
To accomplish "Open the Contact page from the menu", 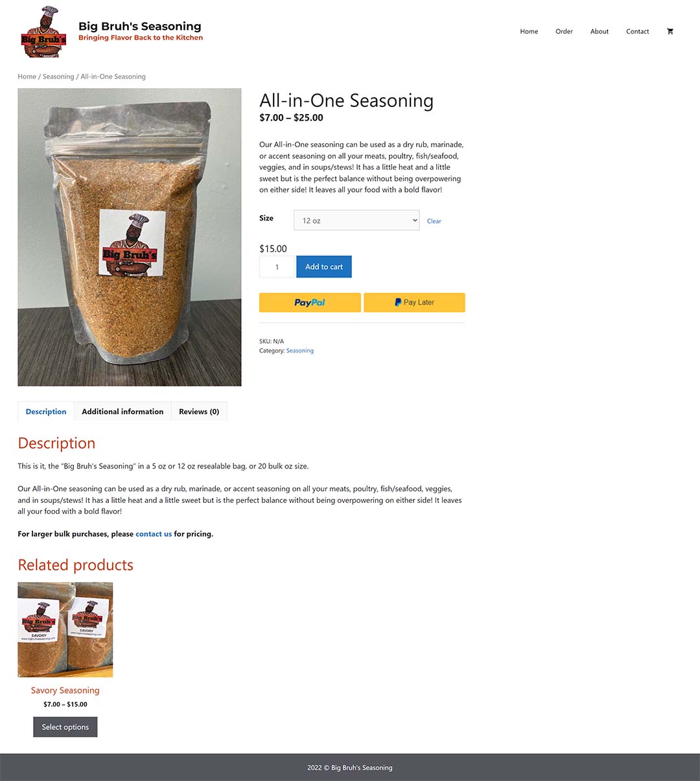I will pyautogui.click(x=638, y=31).
